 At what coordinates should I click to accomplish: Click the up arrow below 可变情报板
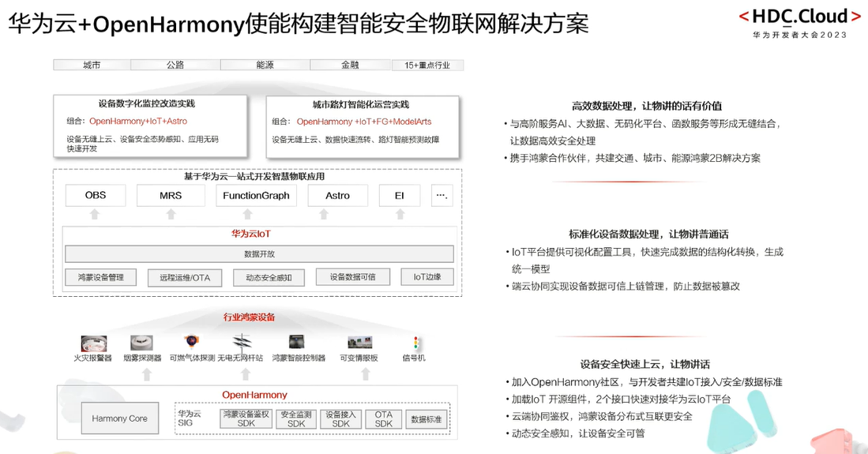pyautogui.click(x=366, y=374)
